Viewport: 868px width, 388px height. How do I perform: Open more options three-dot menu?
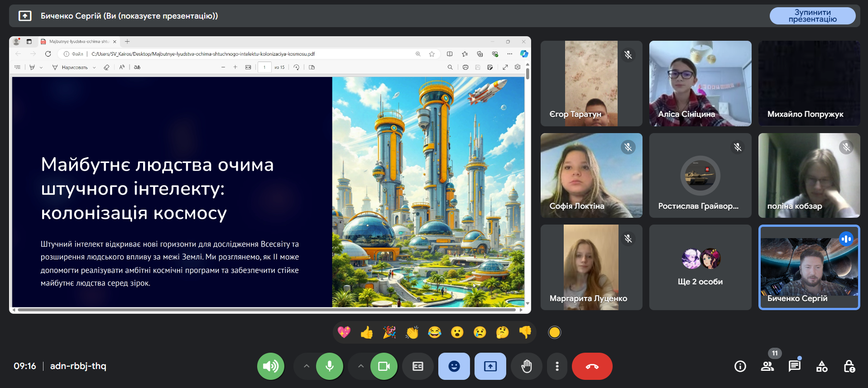pos(557,366)
